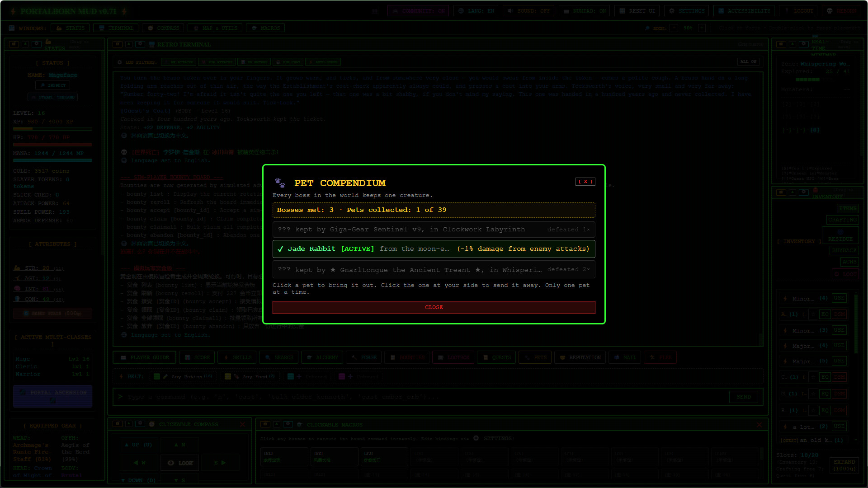Show the MAP & UTILS window
Screen dimensions: 868x488
point(215,28)
